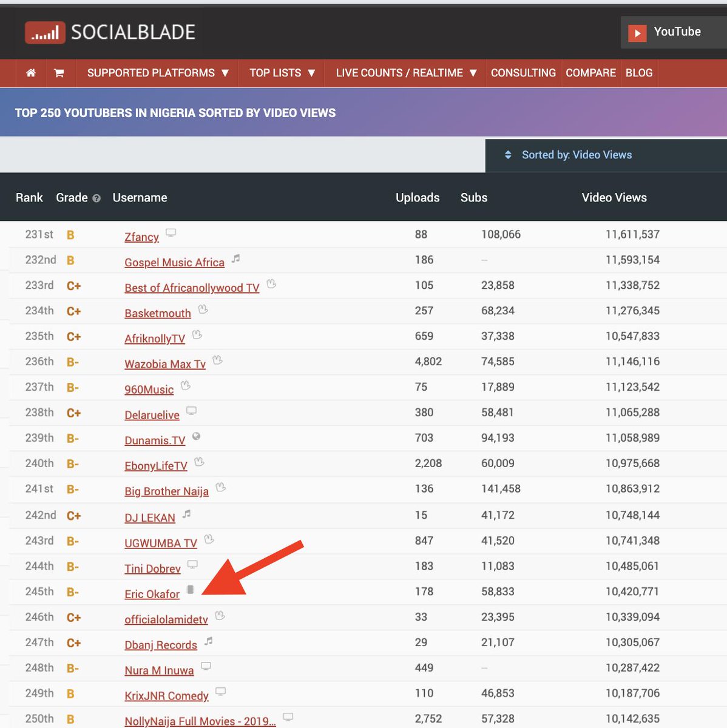Click category icon beside Wazobia Max Tv
This screenshot has width=727, height=728.
click(x=217, y=360)
